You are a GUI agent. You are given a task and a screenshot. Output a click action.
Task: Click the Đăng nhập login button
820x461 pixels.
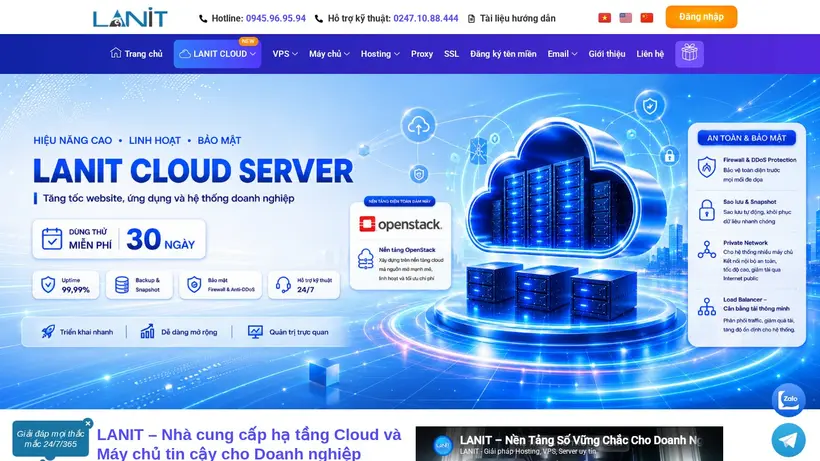[x=701, y=17]
